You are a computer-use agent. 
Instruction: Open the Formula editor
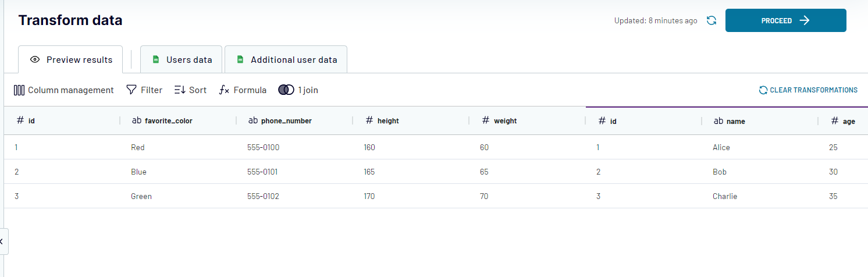(x=243, y=90)
